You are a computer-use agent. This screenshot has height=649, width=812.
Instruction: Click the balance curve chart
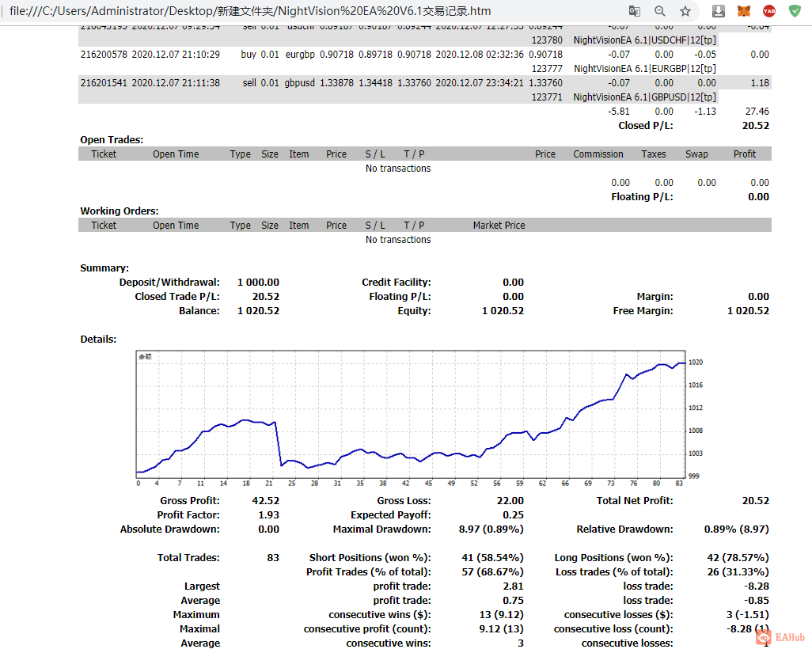tap(411, 415)
